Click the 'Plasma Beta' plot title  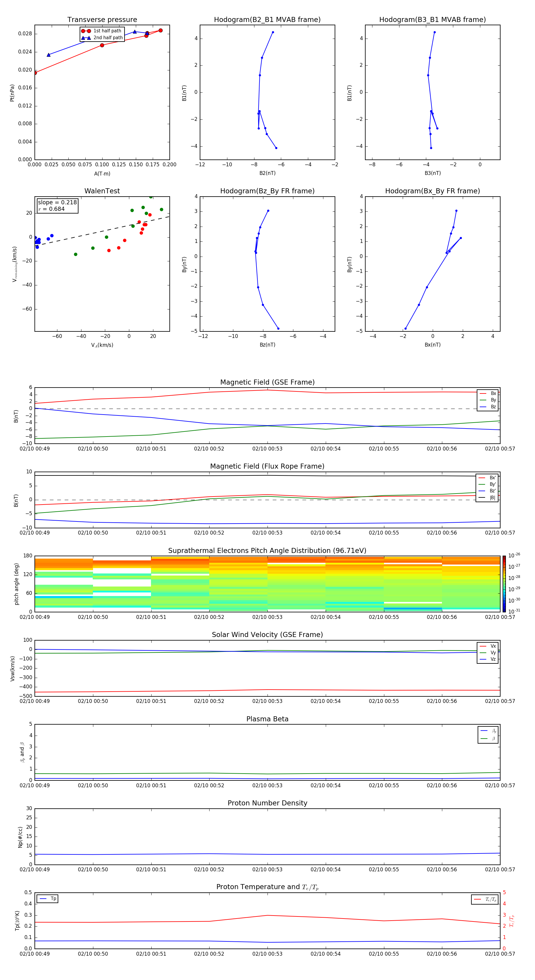click(x=267, y=719)
